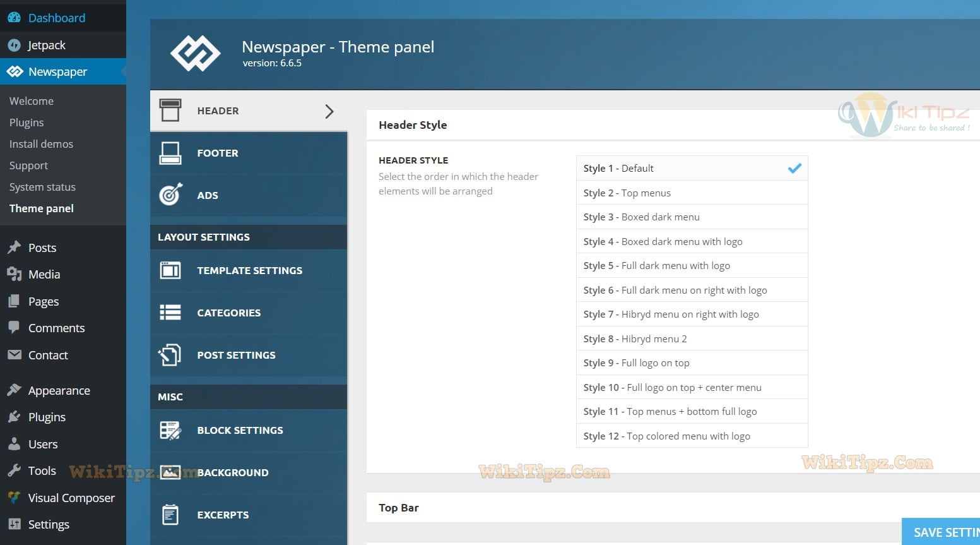
Task: Pick Style 7 - Hibryd menu on right
Action: [x=692, y=314]
